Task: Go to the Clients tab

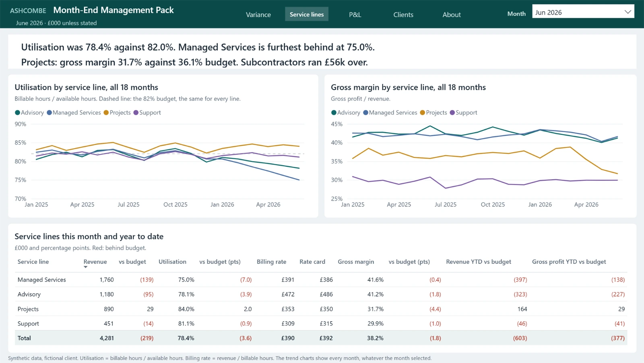Action: click(403, 15)
